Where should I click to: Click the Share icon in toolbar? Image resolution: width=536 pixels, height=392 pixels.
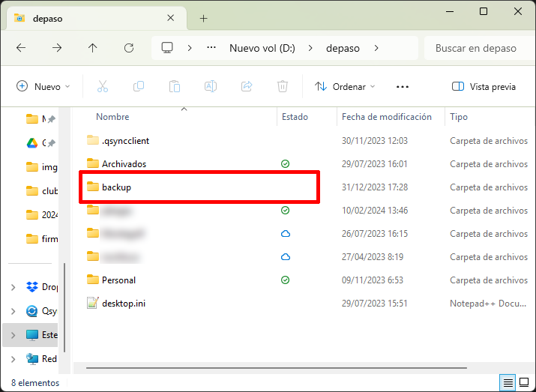coord(247,87)
